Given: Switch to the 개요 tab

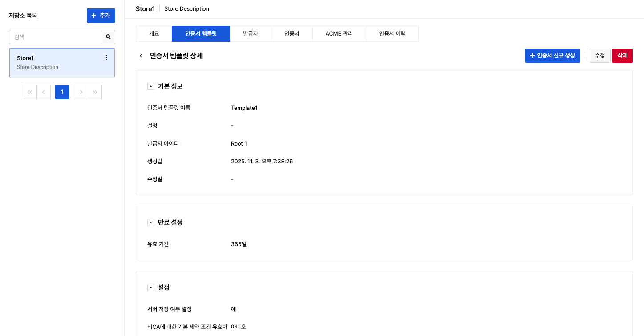Looking at the screenshot, I should click(154, 34).
